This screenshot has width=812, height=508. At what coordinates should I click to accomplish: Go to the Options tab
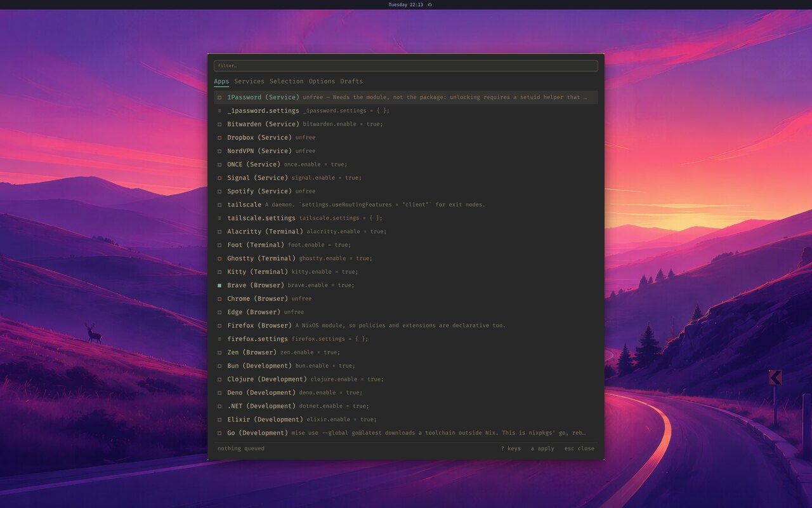pyautogui.click(x=322, y=81)
